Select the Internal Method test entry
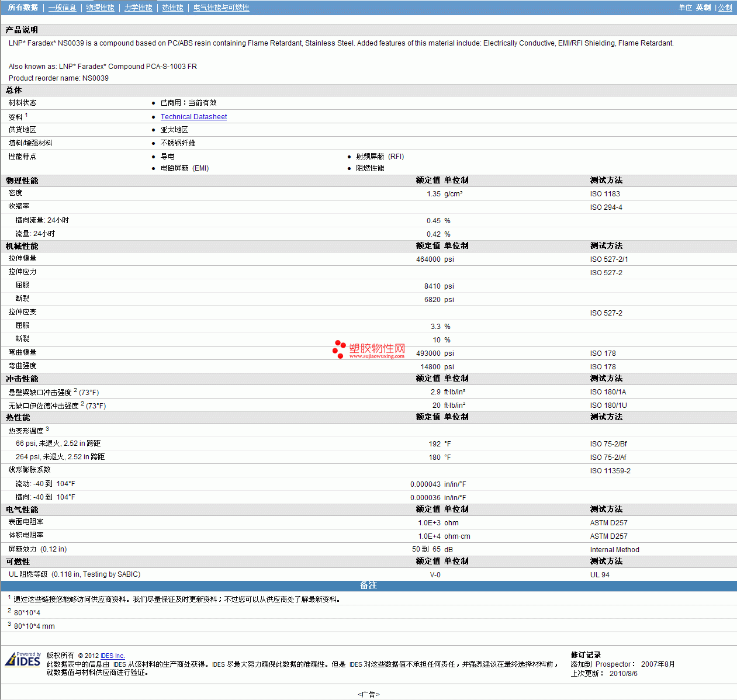 pos(614,550)
